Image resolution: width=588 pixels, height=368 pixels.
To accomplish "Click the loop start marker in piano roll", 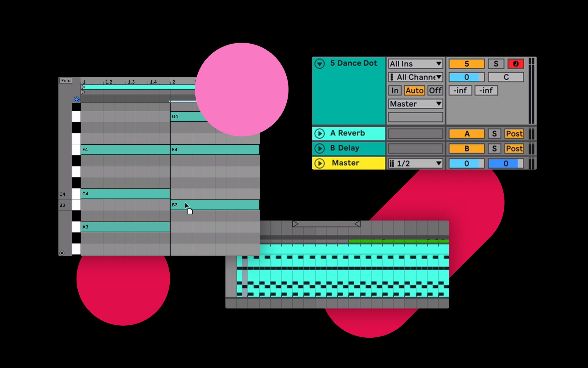I will click(83, 87).
